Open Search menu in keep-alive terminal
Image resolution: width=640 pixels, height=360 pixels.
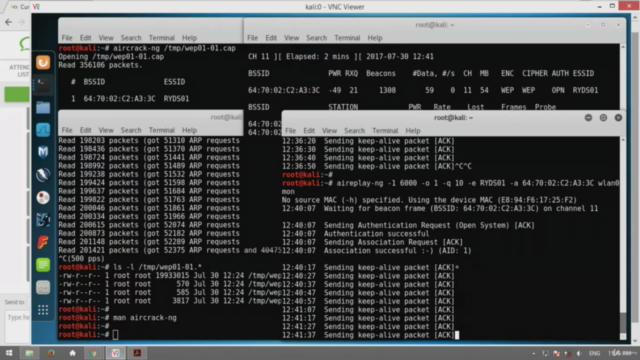tap(354, 131)
